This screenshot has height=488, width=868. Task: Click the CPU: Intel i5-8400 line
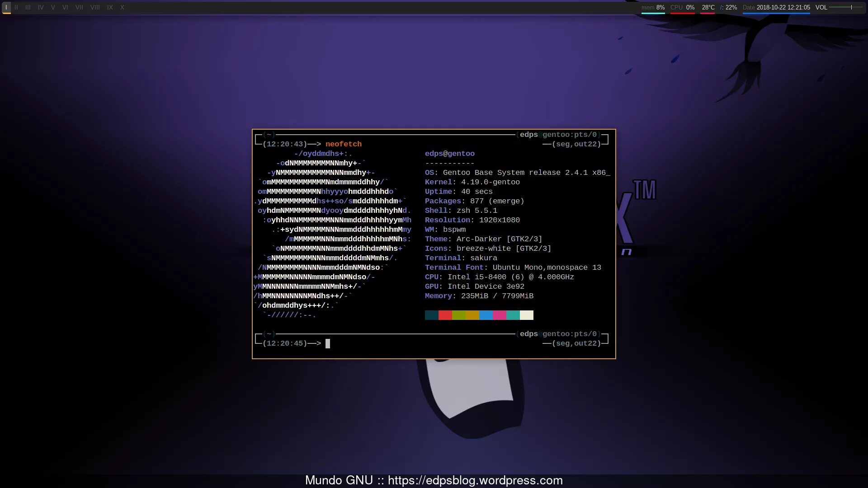point(500,277)
